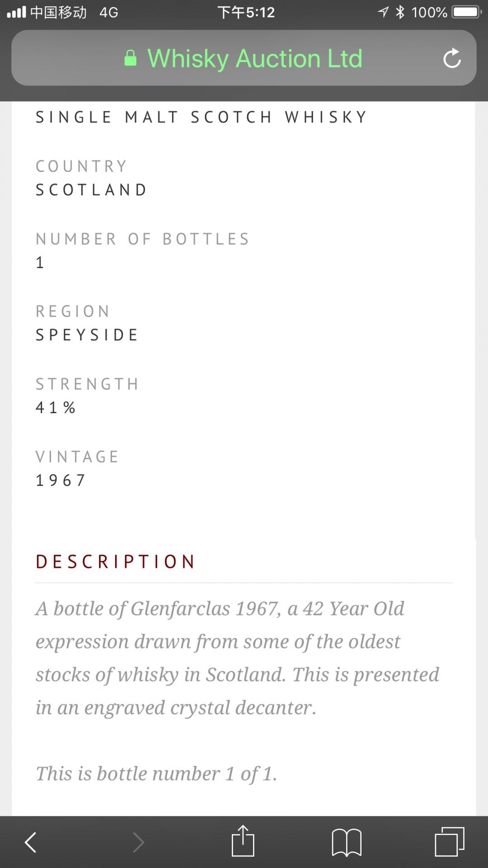The height and width of the screenshot is (868, 488).
Task: Tap the SINGLE MALT SCOTCH WHISKY text
Action: pyautogui.click(x=202, y=117)
